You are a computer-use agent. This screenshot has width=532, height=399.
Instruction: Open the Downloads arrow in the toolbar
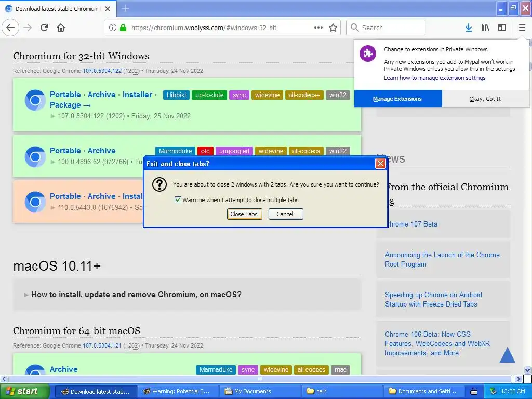pos(469,28)
